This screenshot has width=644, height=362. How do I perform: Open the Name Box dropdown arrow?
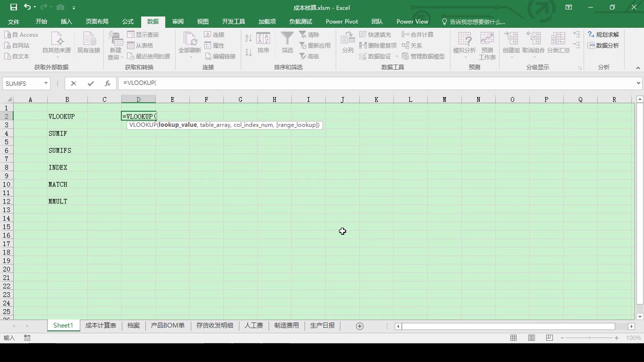46,83
